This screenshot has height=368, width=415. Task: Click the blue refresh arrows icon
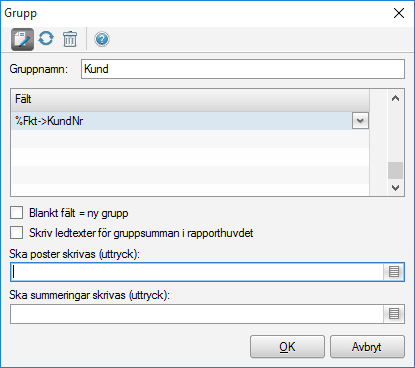pyautogui.click(x=46, y=38)
